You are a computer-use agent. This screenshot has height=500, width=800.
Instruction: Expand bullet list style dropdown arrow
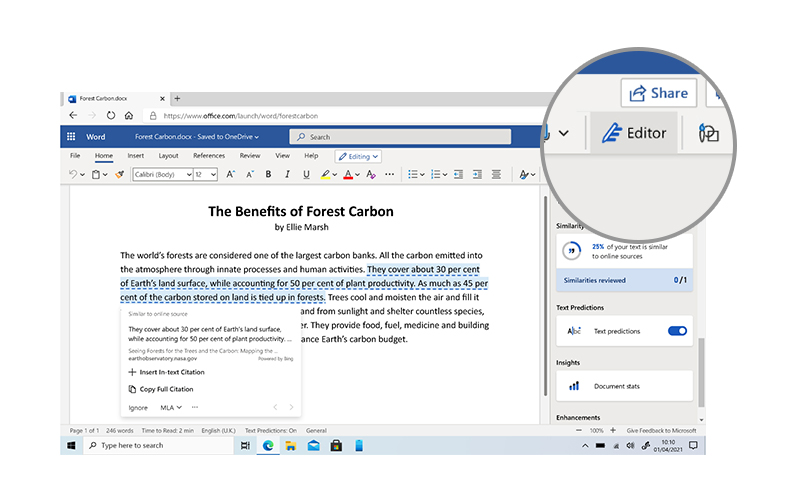(422, 175)
